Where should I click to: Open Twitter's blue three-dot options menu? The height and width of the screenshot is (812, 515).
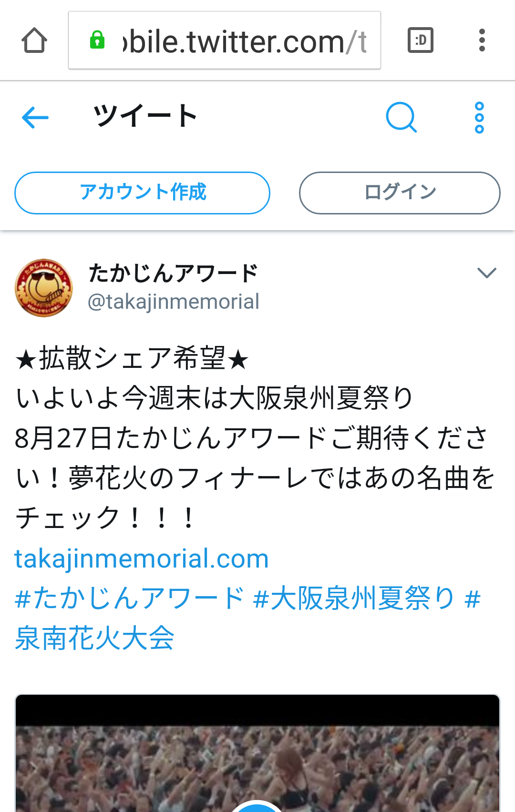point(479,117)
